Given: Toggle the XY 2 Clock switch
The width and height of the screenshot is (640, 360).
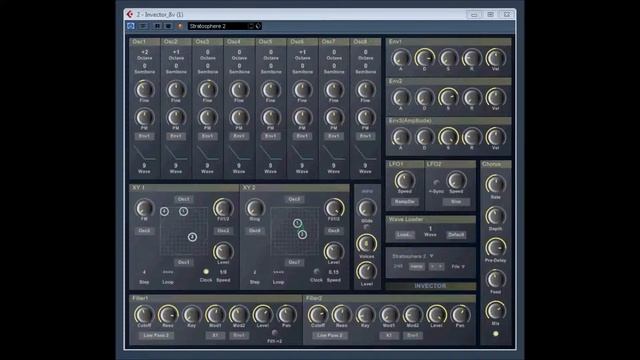Looking at the screenshot, I should [316, 271].
